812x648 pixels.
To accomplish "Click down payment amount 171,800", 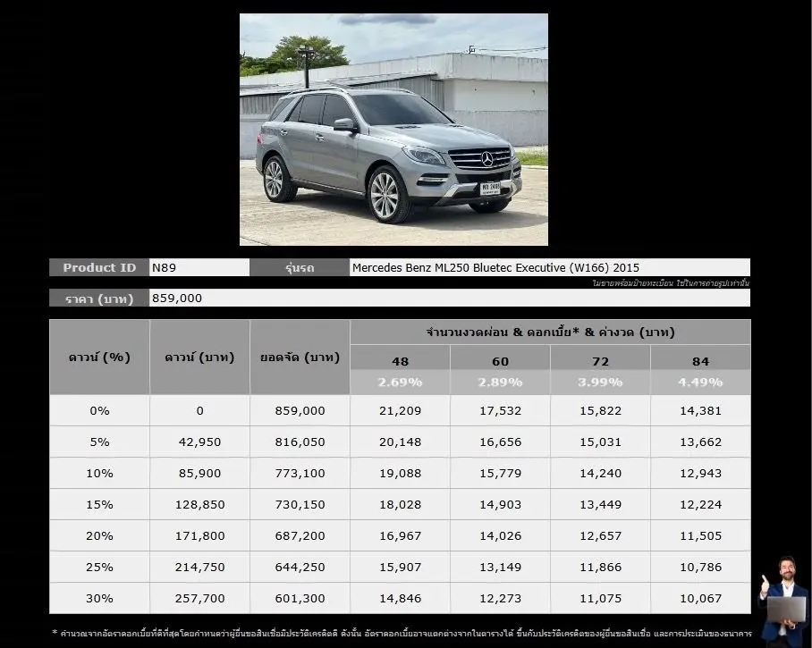I will tap(200, 535).
